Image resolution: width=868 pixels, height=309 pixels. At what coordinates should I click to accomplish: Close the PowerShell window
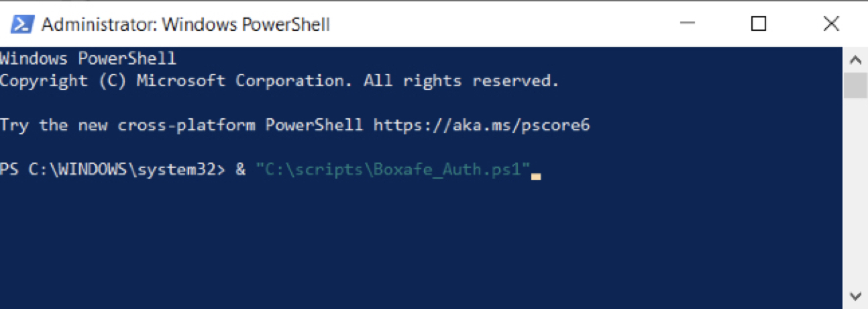[830, 24]
